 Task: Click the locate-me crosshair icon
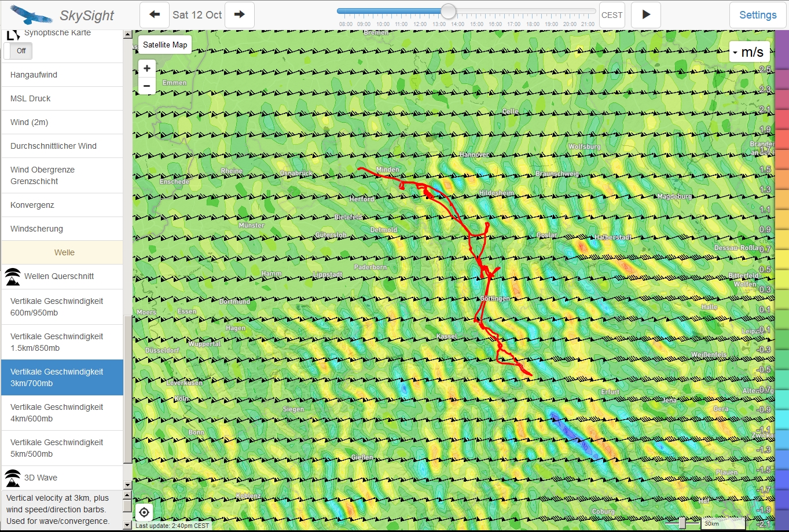pyautogui.click(x=144, y=512)
